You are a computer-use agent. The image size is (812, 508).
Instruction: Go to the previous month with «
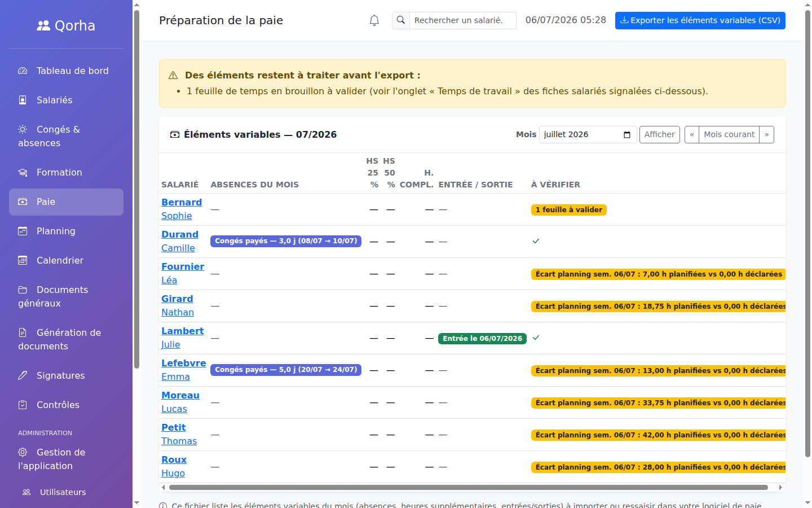pos(692,134)
